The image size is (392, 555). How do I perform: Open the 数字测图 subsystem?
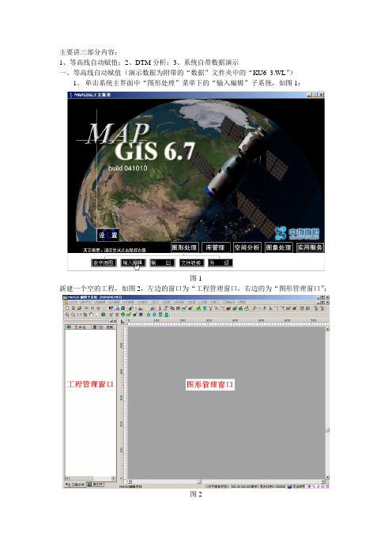pyautogui.click(x=104, y=262)
